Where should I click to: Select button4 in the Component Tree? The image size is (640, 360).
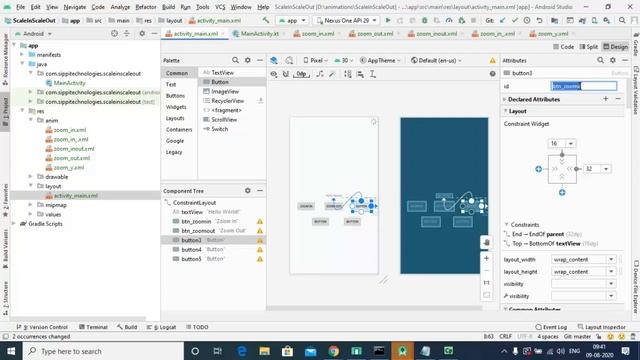click(x=191, y=249)
